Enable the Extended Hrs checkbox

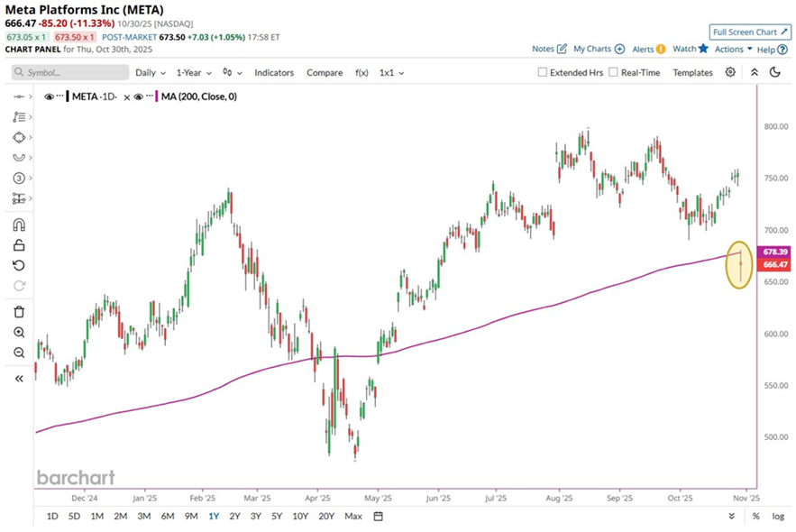543,72
